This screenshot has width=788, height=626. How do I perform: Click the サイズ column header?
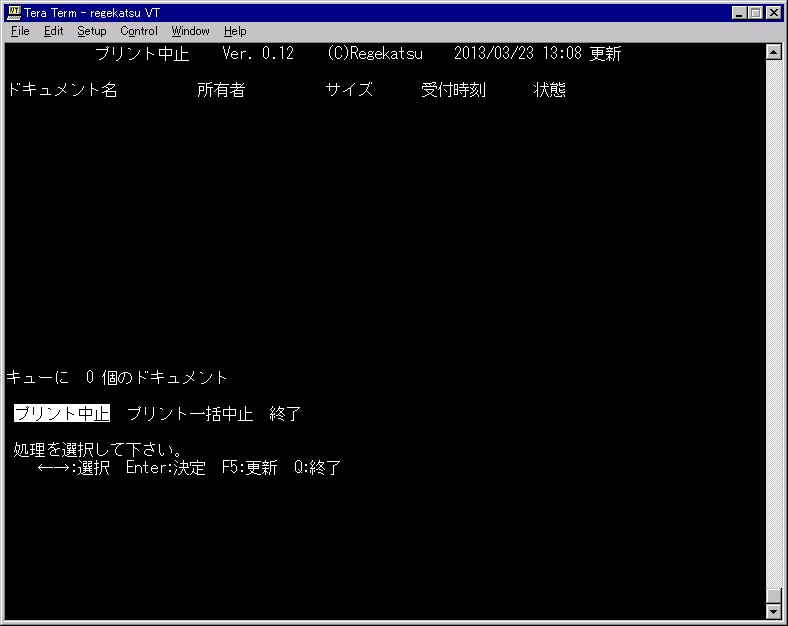(x=349, y=90)
